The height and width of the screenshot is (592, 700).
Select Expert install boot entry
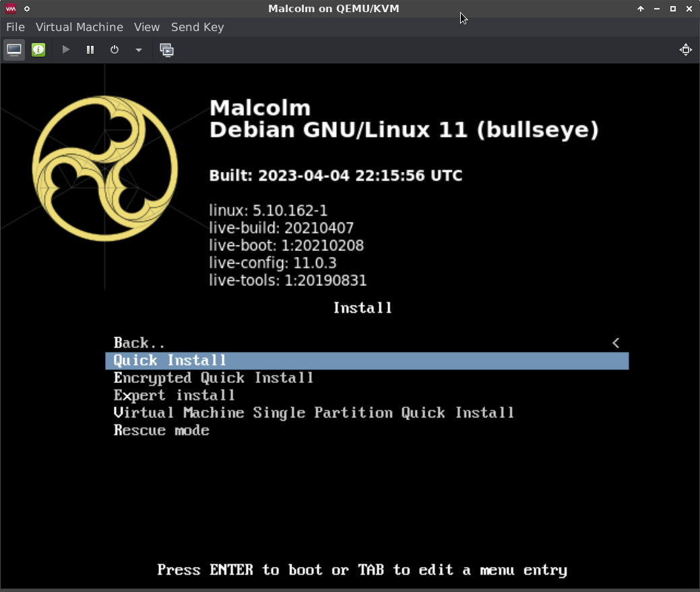[367, 395]
